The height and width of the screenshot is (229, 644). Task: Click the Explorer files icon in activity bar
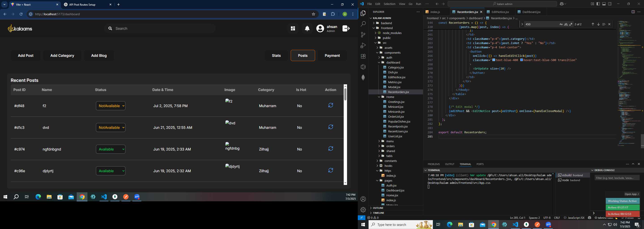click(x=363, y=13)
